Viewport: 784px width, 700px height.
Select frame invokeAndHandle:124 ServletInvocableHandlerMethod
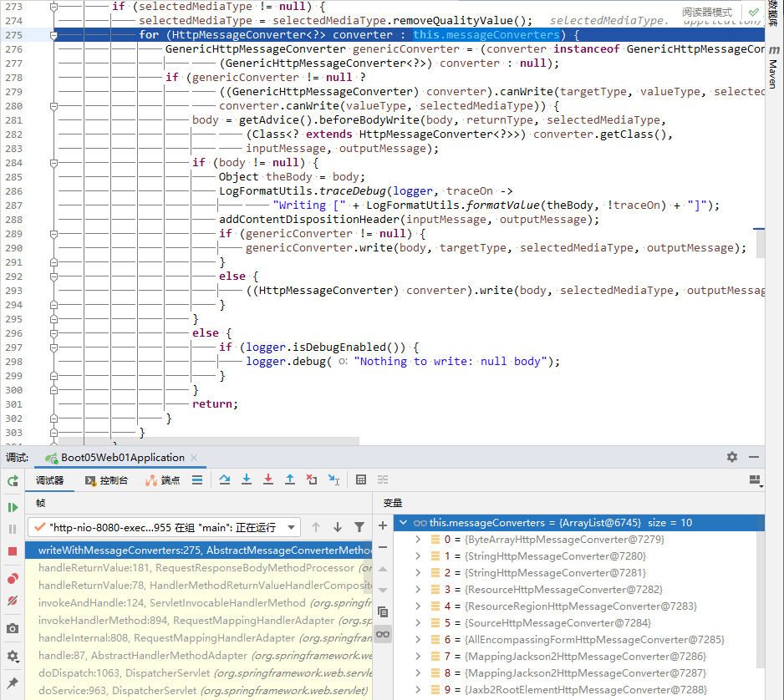pos(198,603)
